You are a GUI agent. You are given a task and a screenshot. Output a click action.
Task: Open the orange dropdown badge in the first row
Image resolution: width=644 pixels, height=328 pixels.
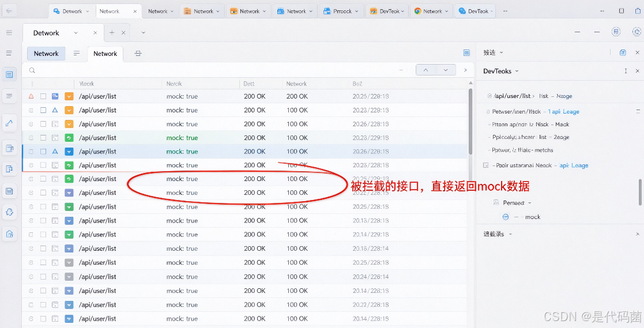(69, 96)
